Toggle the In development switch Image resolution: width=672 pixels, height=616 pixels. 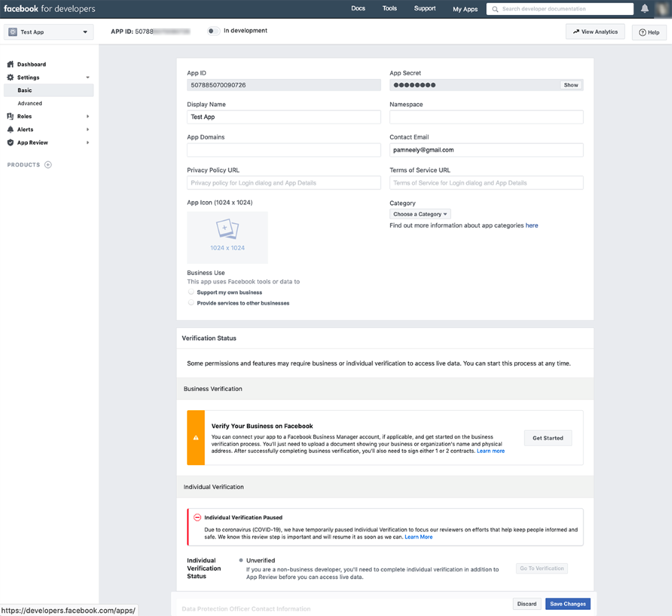pyautogui.click(x=213, y=31)
